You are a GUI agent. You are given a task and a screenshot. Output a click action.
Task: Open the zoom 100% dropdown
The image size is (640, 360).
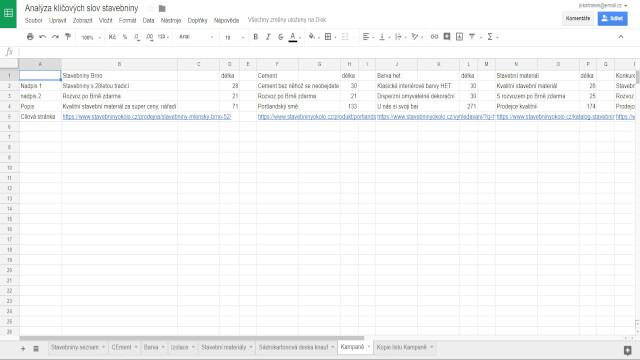(91, 37)
